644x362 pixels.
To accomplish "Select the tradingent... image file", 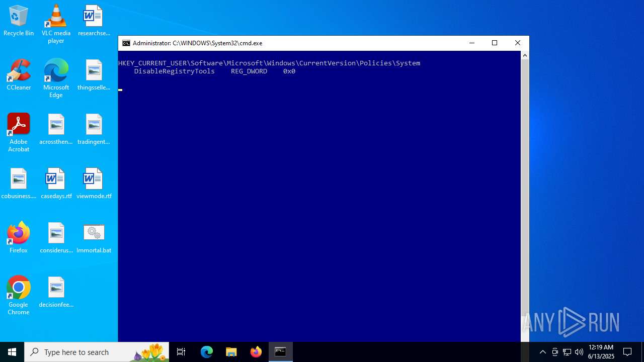I will pos(94,130).
